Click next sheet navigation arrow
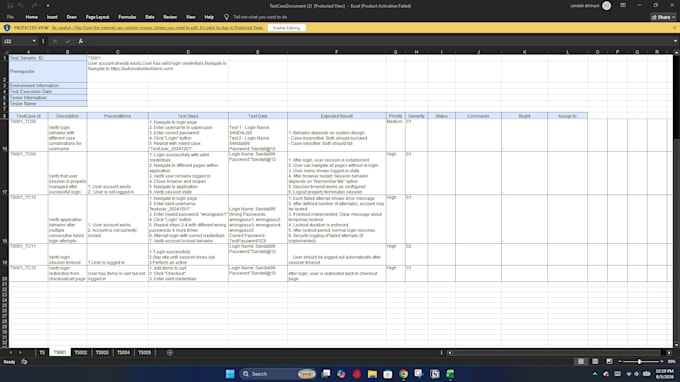This screenshot has height=382, width=680. point(20,353)
